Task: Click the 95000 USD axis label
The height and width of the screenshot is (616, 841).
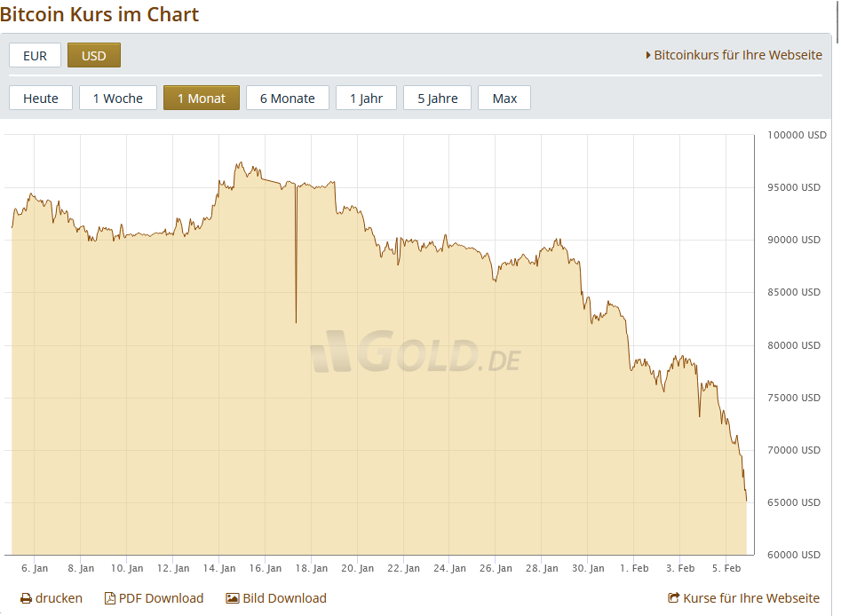Action: (x=794, y=187)
